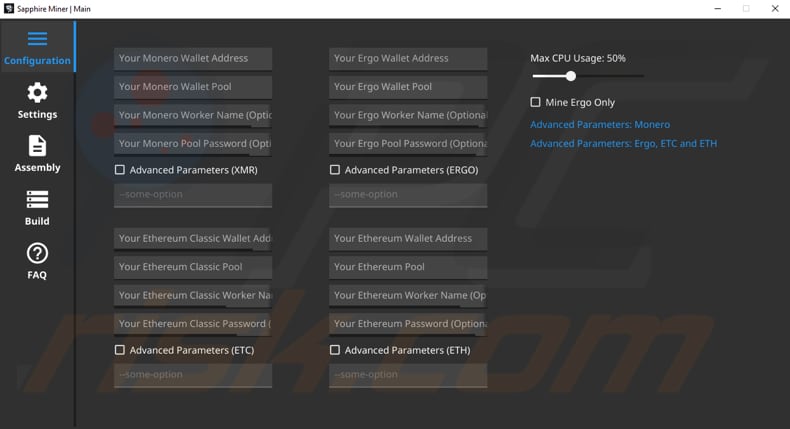Click the Max CPU Usage slider handle
Viewport: 790px width, 429px height.
[x=570, y=76]
